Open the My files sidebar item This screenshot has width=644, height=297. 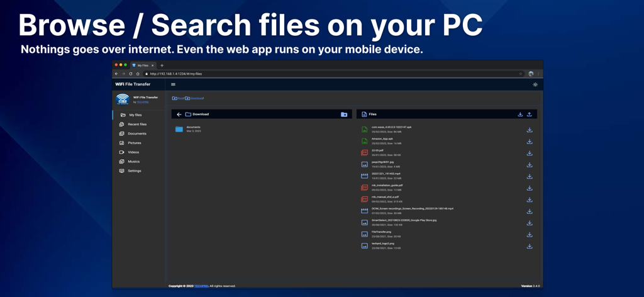[x=139, y=115]
